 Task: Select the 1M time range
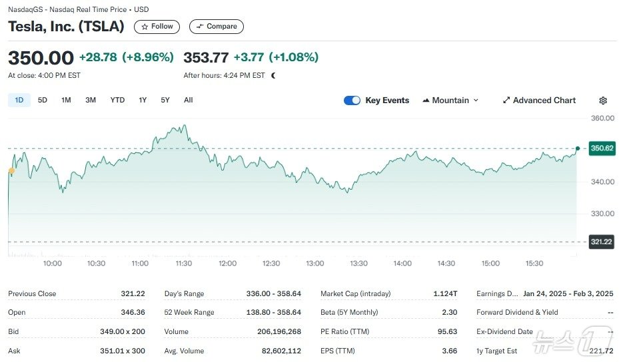pyautogui.click(x=66, y=100)
